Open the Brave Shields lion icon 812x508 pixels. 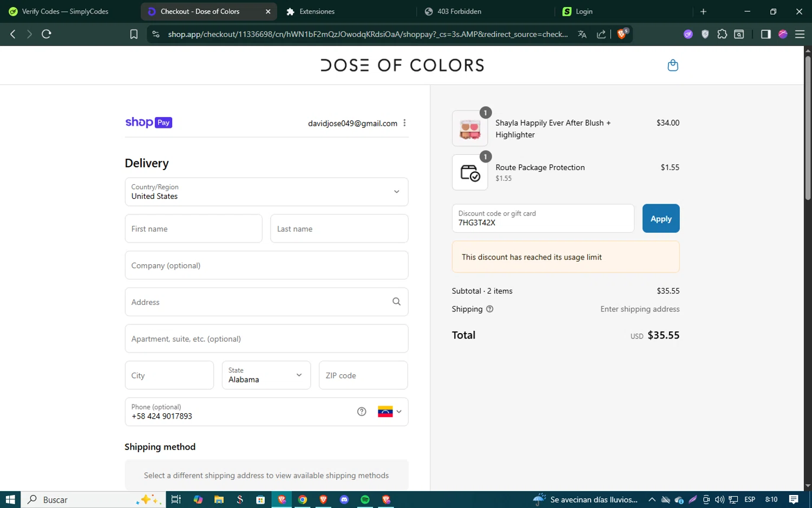[622, 34]
